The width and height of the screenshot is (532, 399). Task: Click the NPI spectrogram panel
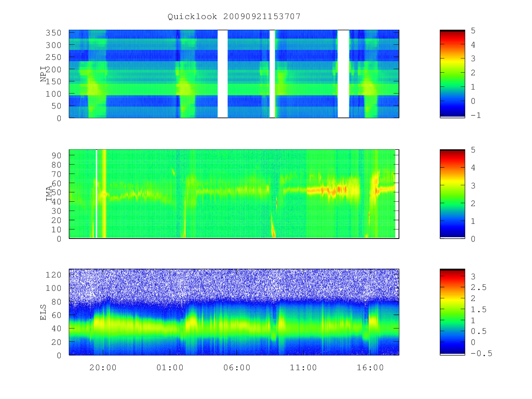point(234,74)
